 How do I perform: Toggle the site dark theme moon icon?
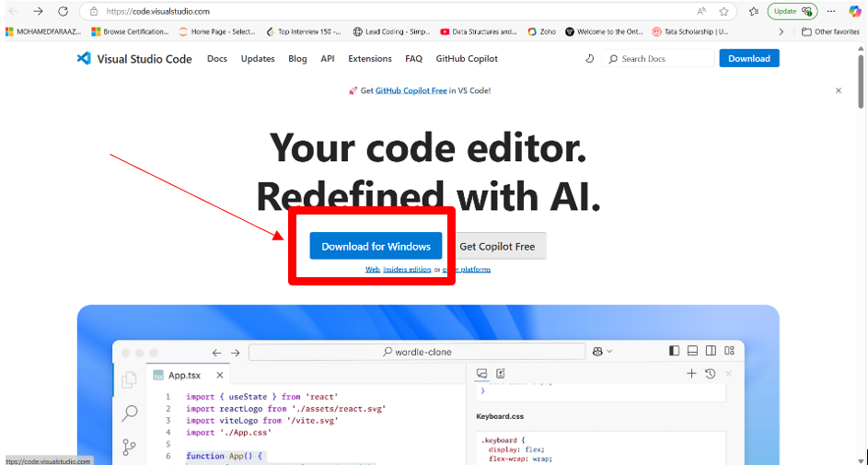(x=589, y=58)
